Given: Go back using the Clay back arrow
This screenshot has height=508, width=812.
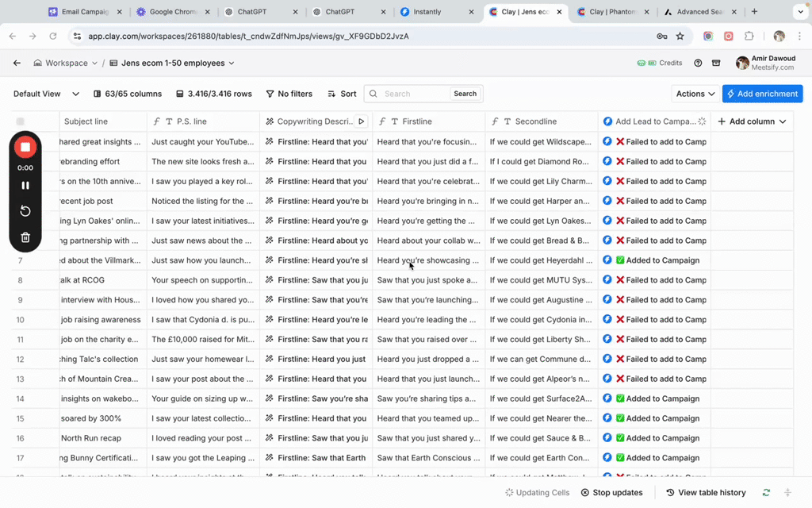Looking at the screenshot, I should coord(17,63).
